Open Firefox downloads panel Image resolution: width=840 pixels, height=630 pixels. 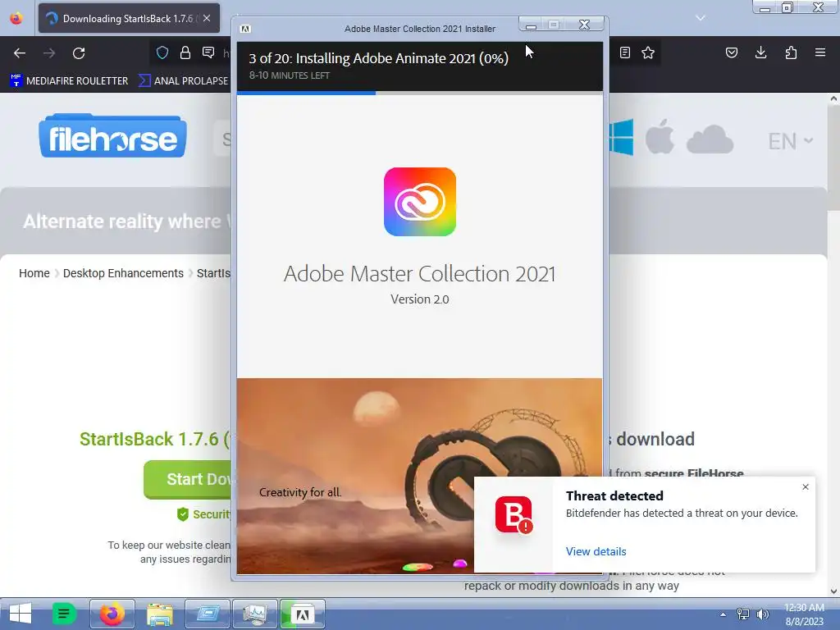(760, 52)
